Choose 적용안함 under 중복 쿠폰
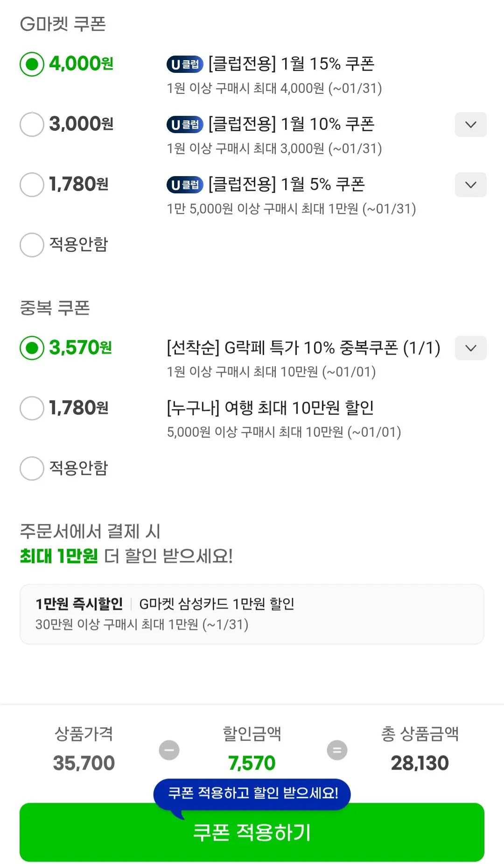This screenshot has height=864, width=504. pyautogui.click(x=32, y=468)
